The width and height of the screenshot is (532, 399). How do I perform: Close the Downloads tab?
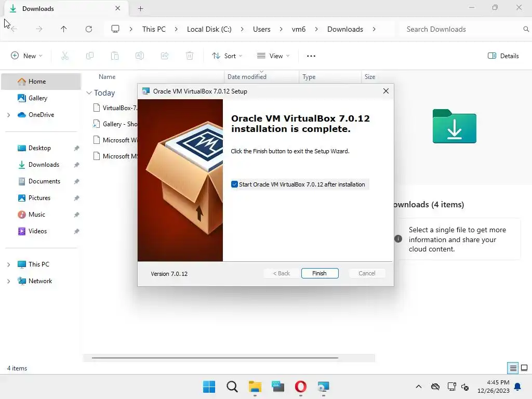tap(118, 8)
